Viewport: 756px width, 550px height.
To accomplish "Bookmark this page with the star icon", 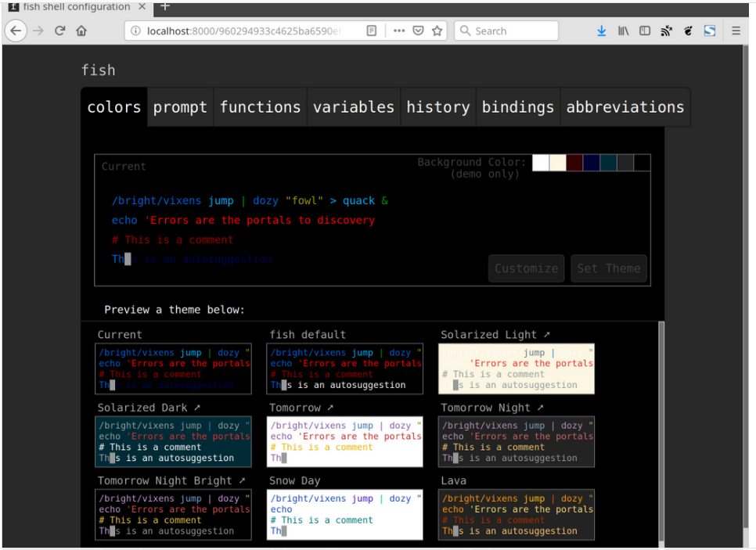I will (437, 31).
